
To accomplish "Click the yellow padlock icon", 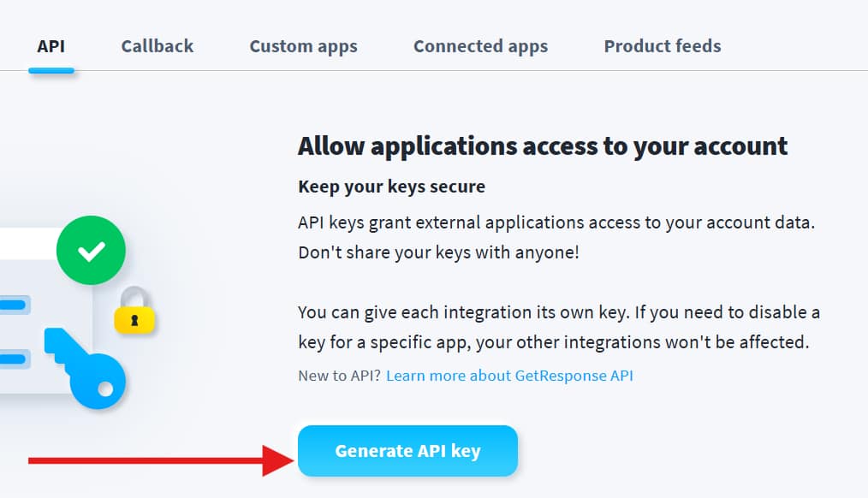I will click(134, 311).
